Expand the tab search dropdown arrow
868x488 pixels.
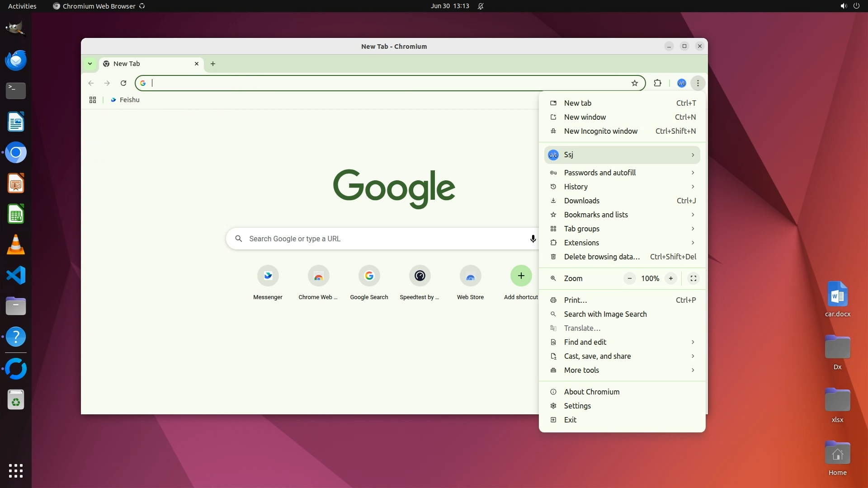(x=90, y=64)
